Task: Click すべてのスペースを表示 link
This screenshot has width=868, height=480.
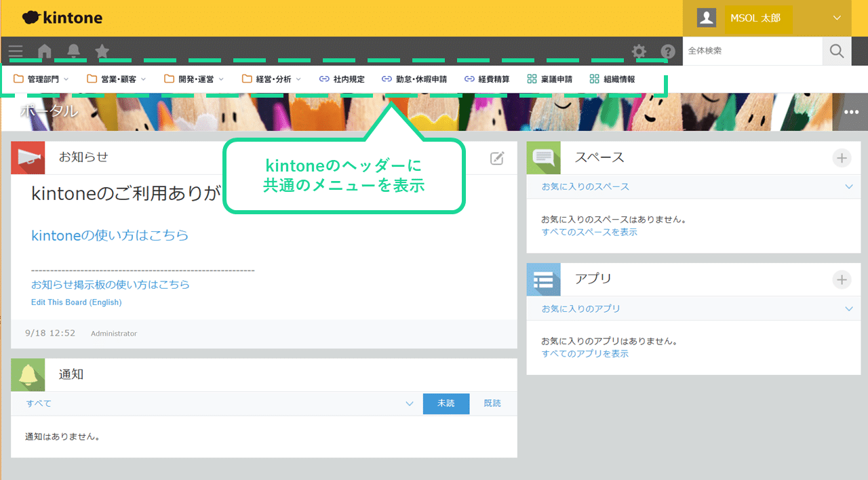Action: pos(589,232)
